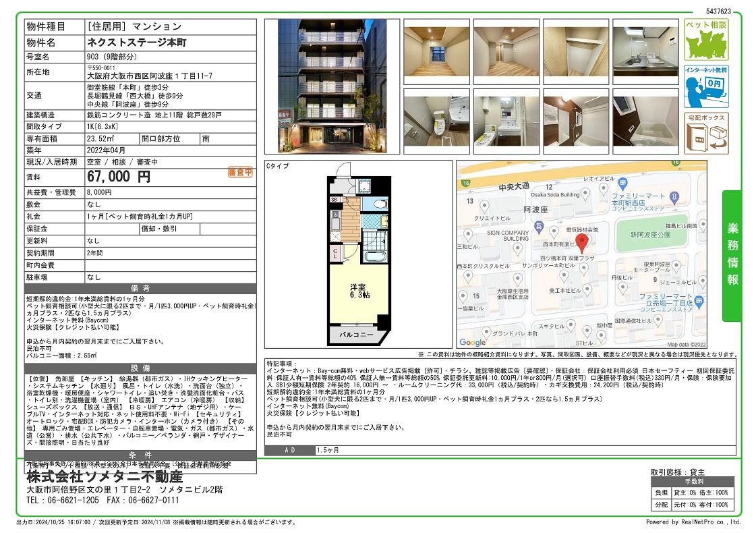The width and height of the screenshot is (756, 533).
Task: Open the toilet room photo
Action: (436, 121)
